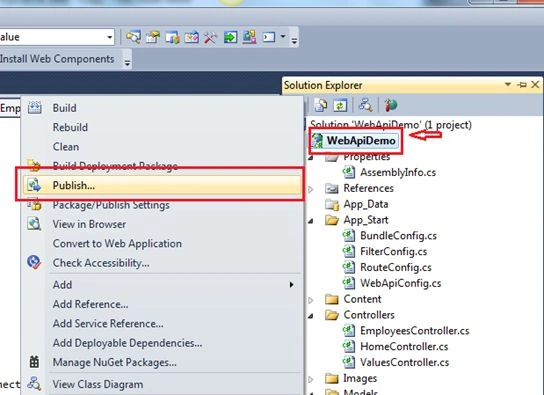Open EmployeesController.cs file
544x395 pixels.
pos(415,331)
